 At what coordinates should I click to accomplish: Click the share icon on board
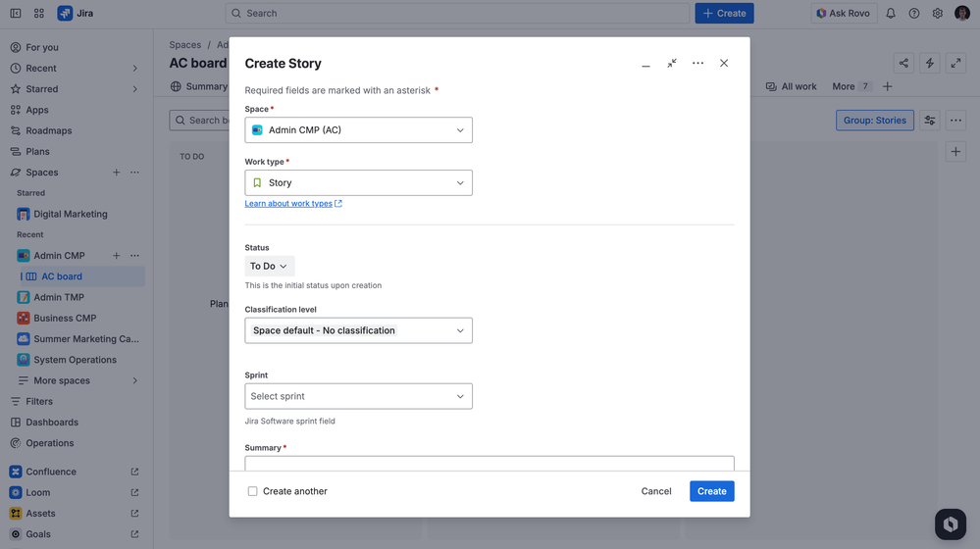[x=903, y=63]
